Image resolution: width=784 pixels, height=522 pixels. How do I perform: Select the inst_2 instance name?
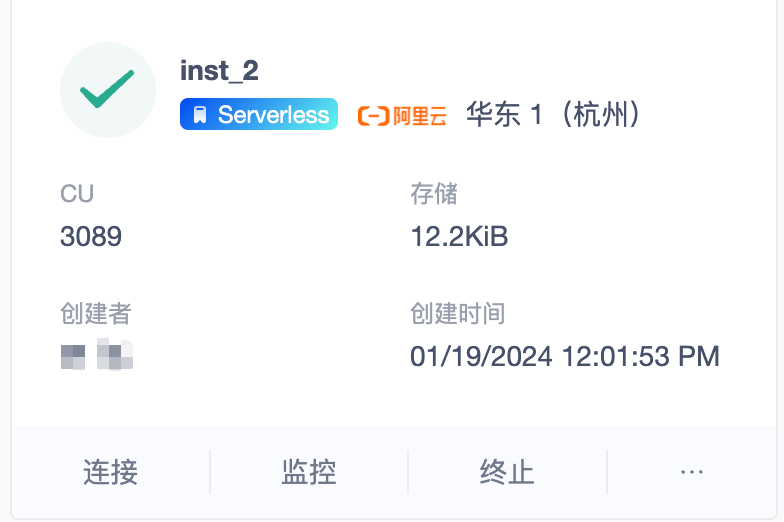click(x=220, y=71)
